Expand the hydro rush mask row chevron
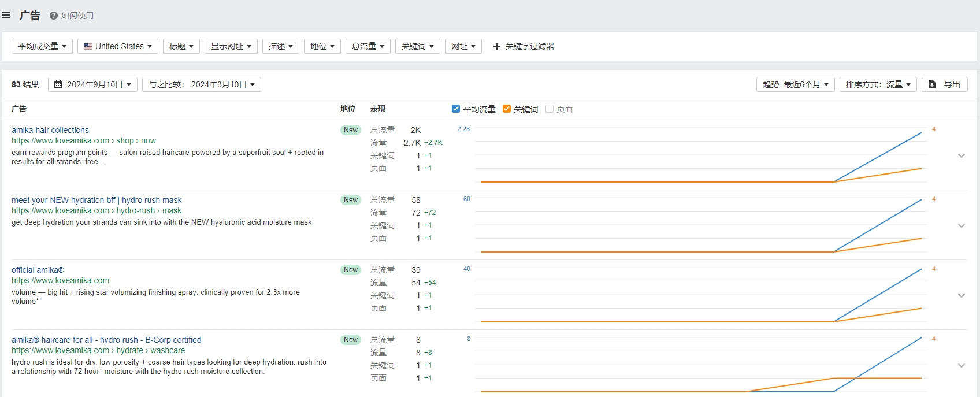 click(x=962, y=225)
